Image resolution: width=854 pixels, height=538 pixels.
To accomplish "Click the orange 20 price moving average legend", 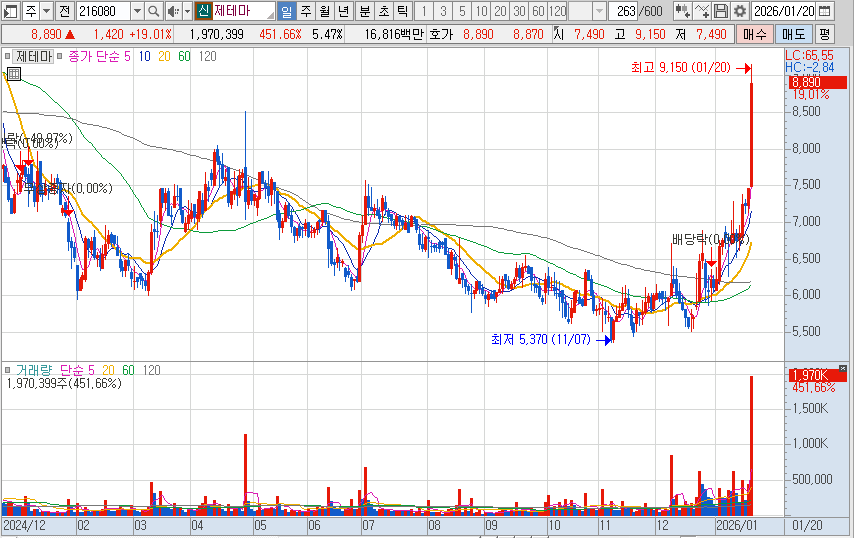I will [164, 56].
